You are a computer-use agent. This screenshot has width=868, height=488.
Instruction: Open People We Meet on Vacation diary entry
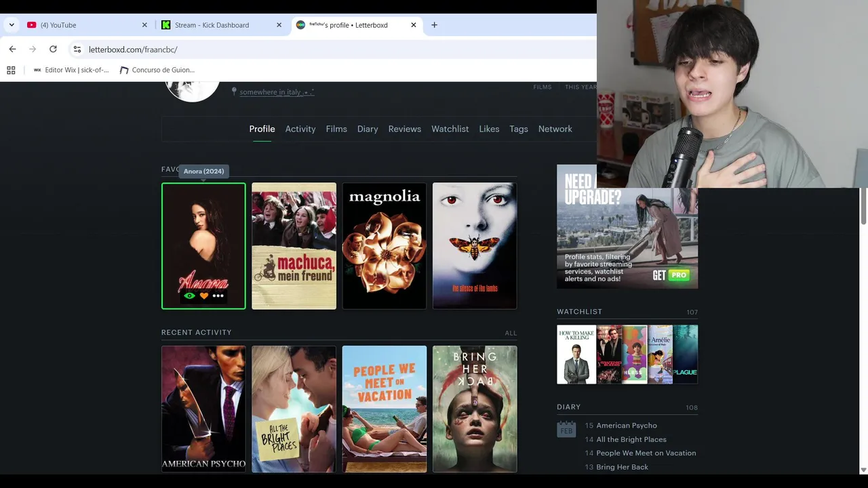646,453
